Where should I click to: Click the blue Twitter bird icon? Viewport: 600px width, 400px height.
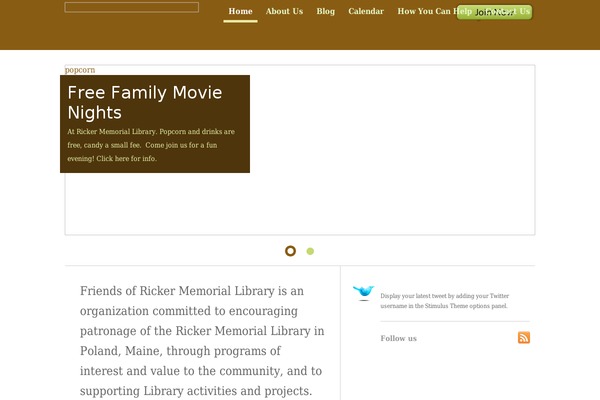364,293
